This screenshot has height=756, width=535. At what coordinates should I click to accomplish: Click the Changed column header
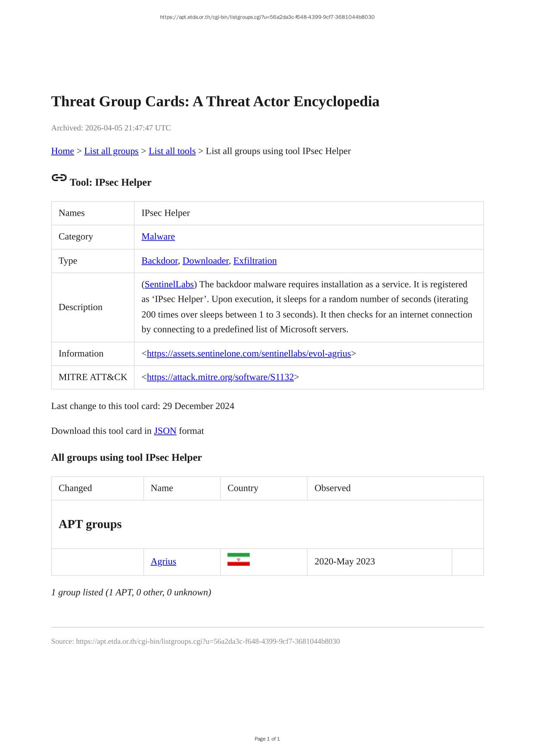(x=75, y=488)
